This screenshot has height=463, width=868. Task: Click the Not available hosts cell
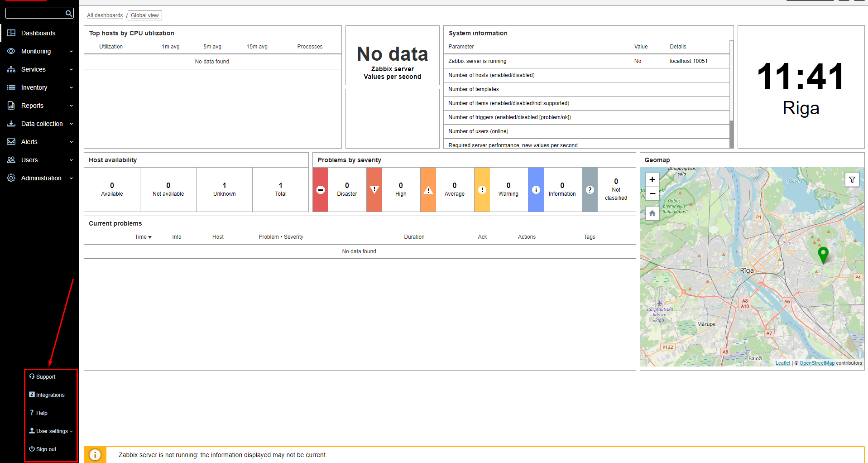[168, 189]
